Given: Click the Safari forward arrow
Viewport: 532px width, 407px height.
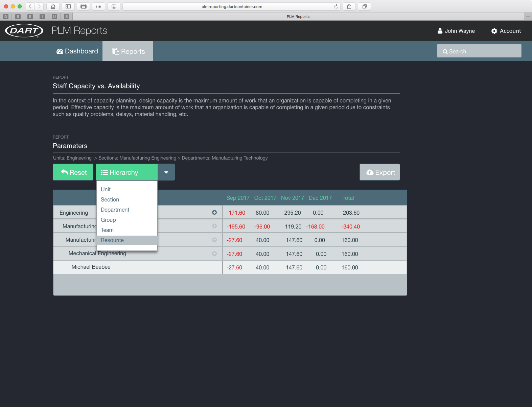Looking at the screenshot, I should pyautogui.click(x=39, y=6).
